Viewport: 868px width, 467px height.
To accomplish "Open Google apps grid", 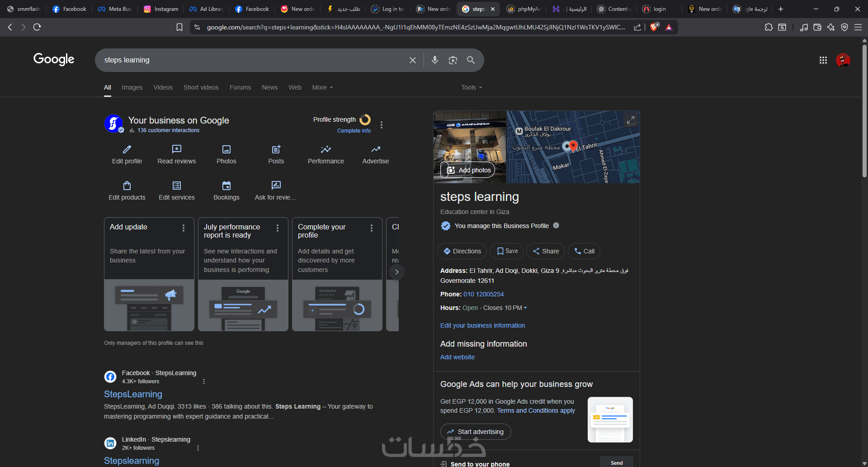I will click(823, 60).
